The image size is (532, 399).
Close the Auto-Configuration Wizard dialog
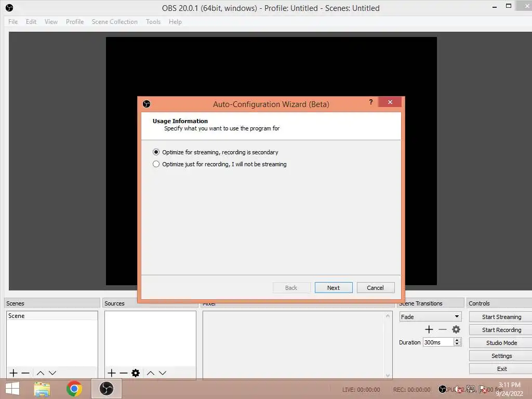click(390, 102)
